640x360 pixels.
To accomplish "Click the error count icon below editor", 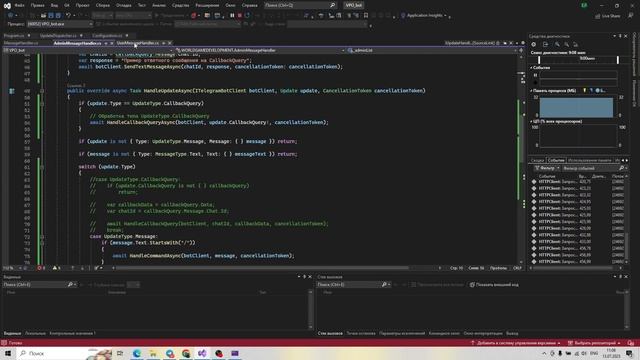I will [40, 268].
